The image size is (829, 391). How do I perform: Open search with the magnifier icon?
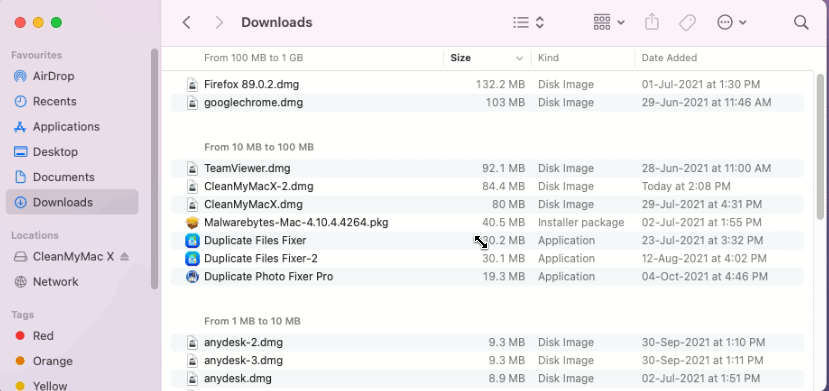click(801, 22)
